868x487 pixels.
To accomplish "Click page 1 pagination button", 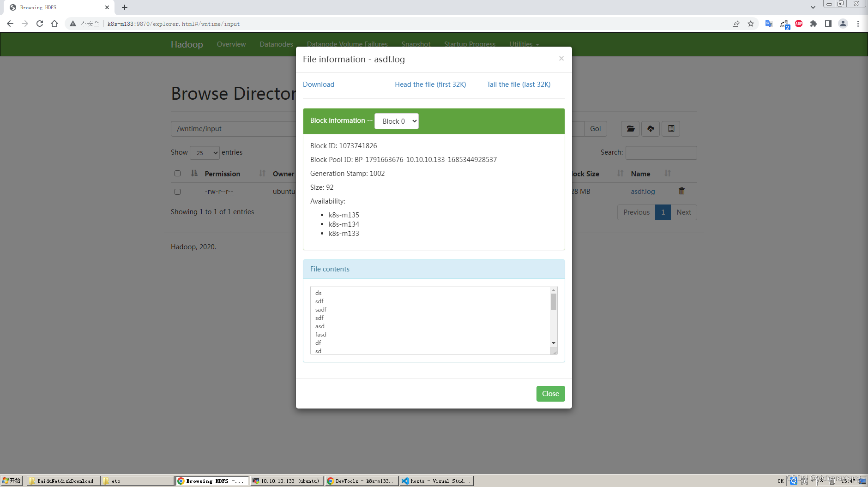I will pyautogui.click(x=663, y=212).
